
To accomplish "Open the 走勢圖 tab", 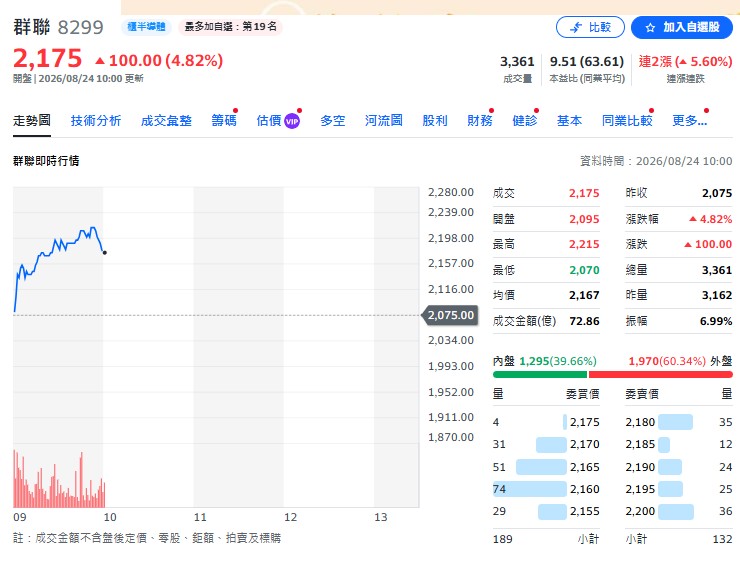I will pyautogui.click(x=32, y=121).
